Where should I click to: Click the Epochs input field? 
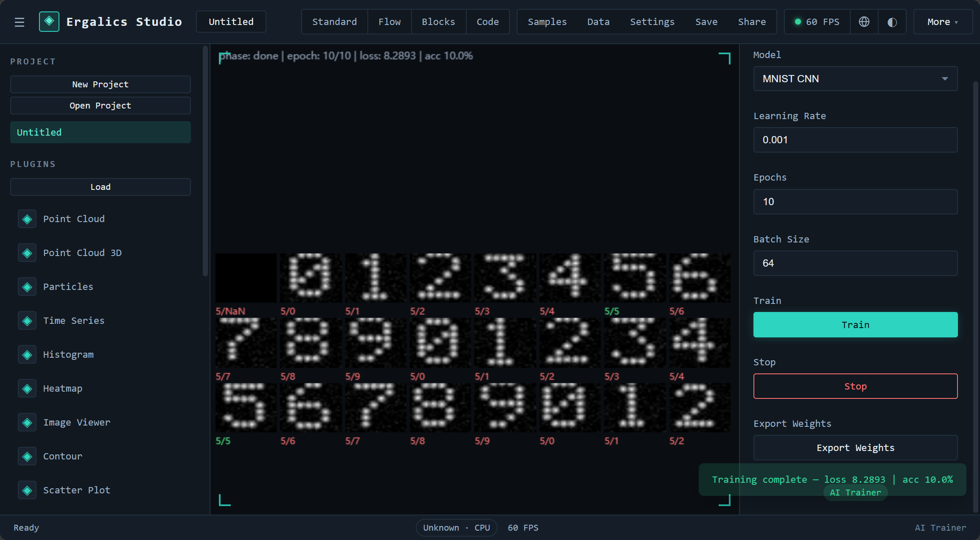(855, 202)
